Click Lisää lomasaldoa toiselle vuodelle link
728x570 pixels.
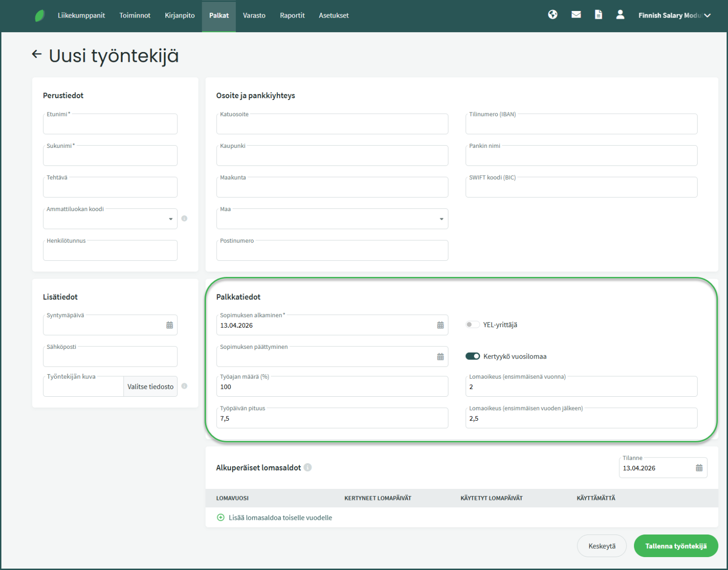tap(280, 517)
